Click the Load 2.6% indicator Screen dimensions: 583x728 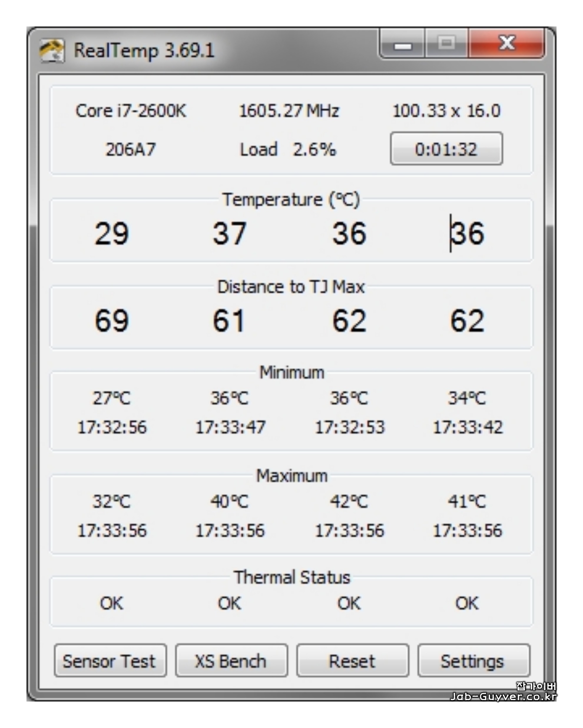pos(288,149)
